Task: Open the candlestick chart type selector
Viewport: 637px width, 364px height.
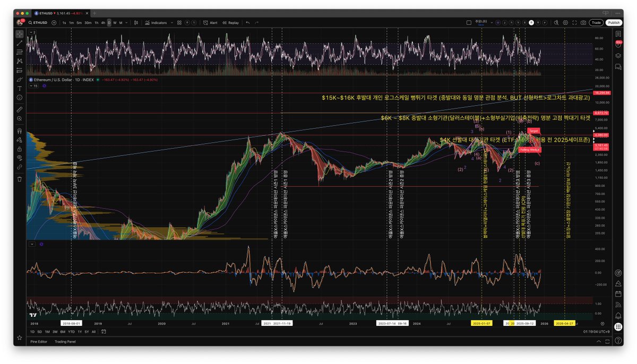Action: pos(136,23)
